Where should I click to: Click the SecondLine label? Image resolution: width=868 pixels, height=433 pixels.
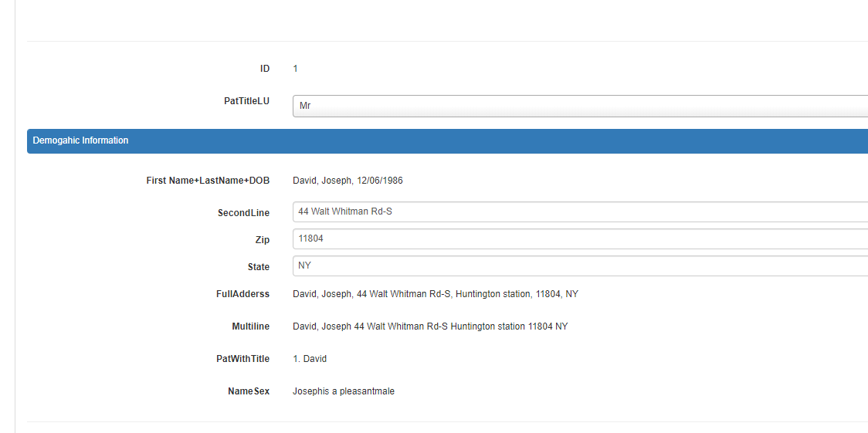(x=243, y=213)
